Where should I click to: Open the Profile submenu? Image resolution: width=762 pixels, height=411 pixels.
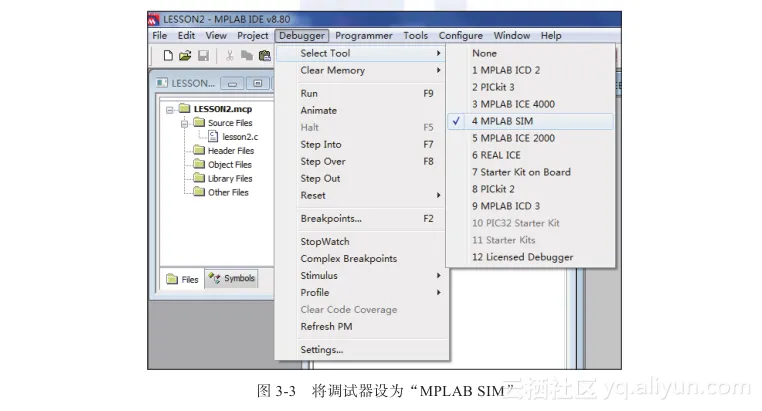[x=362, y=292]
